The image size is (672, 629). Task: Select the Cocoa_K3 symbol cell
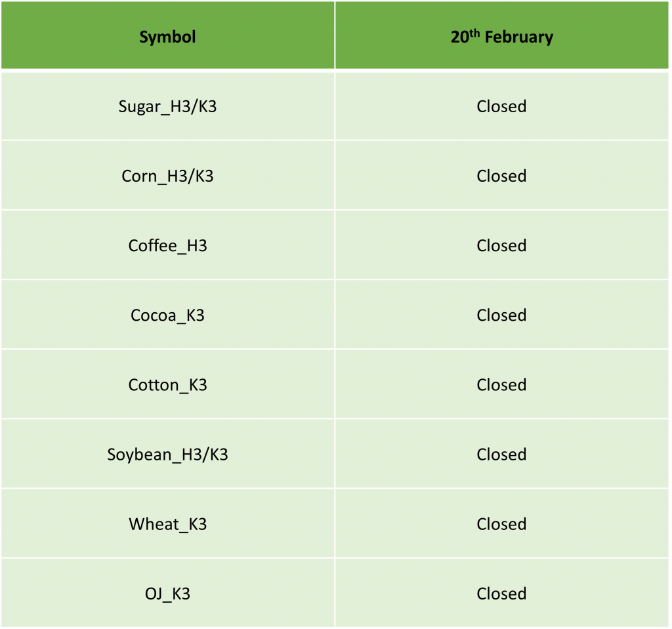pyautogui.click(x=167, y=315)
